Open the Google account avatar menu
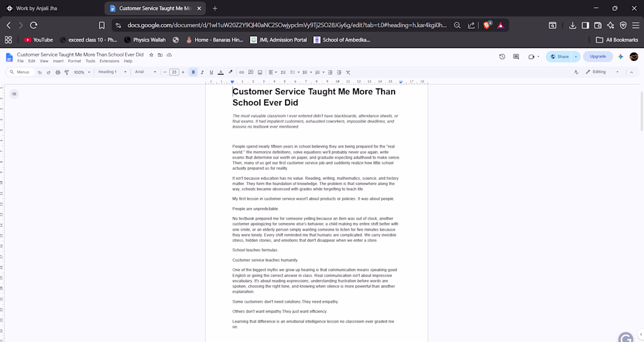Screen dimensions: 644x342 click(633, 57)
